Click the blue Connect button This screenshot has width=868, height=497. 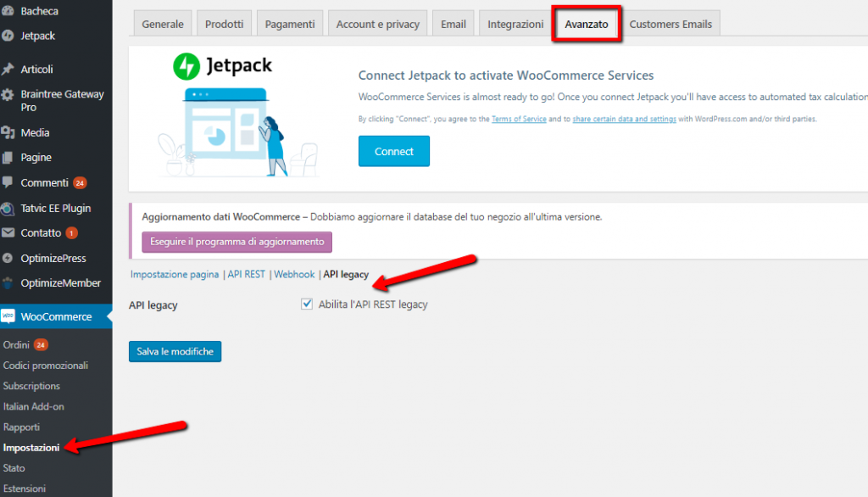click(x=394, y=151)
